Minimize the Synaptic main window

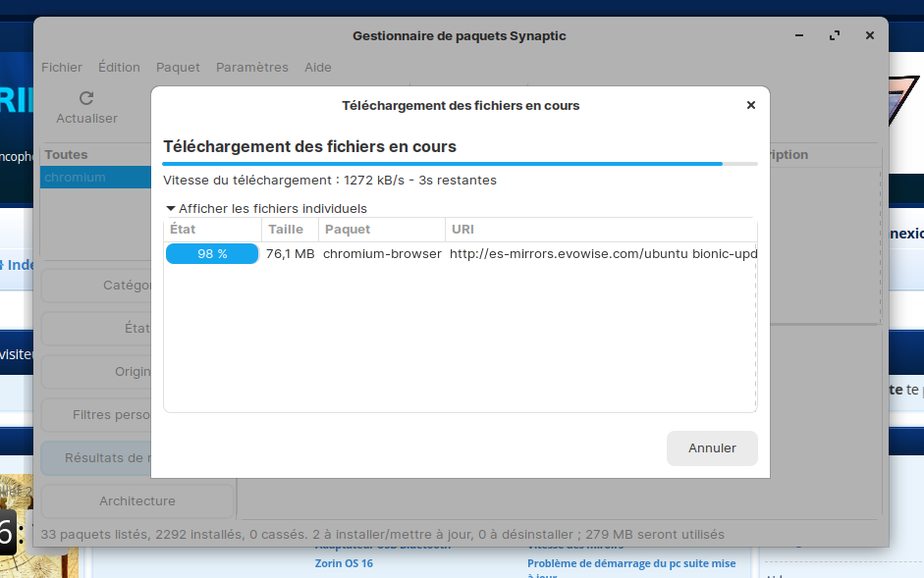pyautogui.click(x=799, y=35)
